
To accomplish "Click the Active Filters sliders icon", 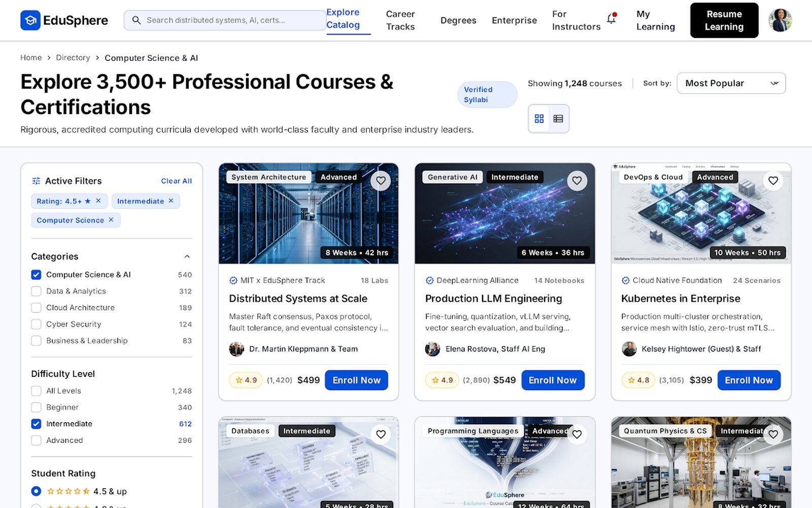I will point(36,181).
